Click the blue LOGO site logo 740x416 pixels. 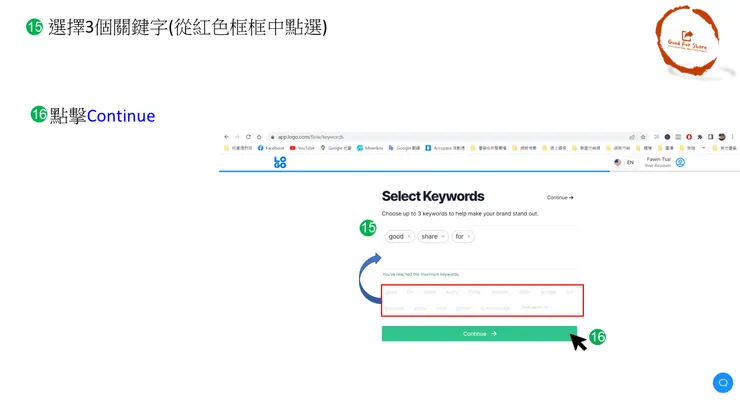click(280, 162)
